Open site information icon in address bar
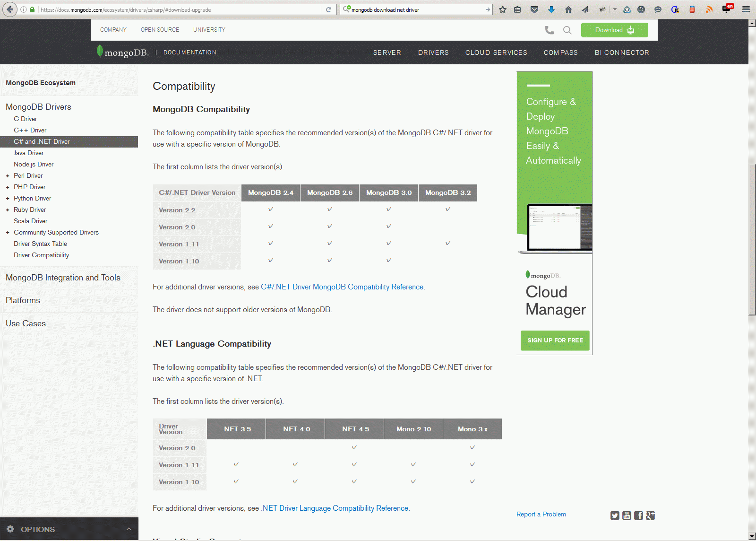756x541 pixels. [24, 9]
